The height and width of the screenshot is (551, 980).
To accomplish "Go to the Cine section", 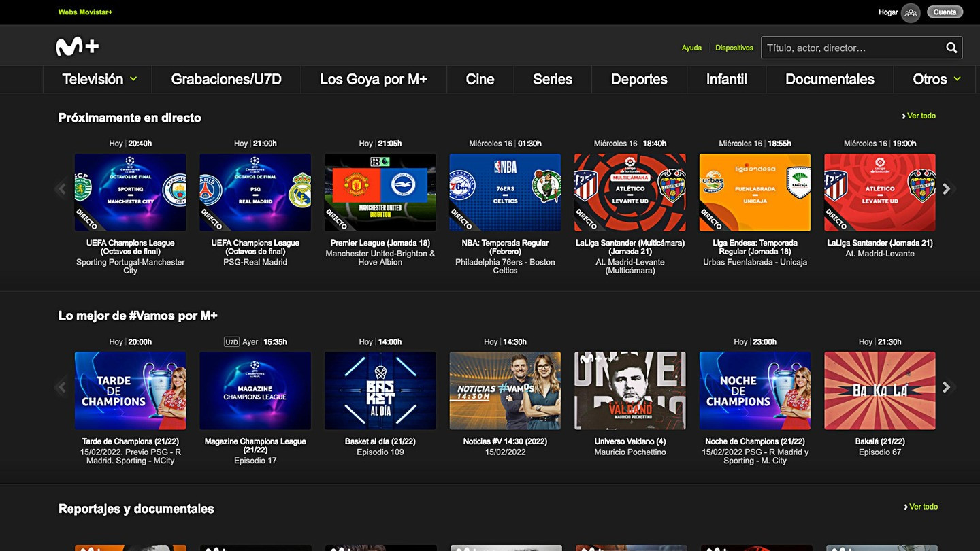I will [480, 79].
